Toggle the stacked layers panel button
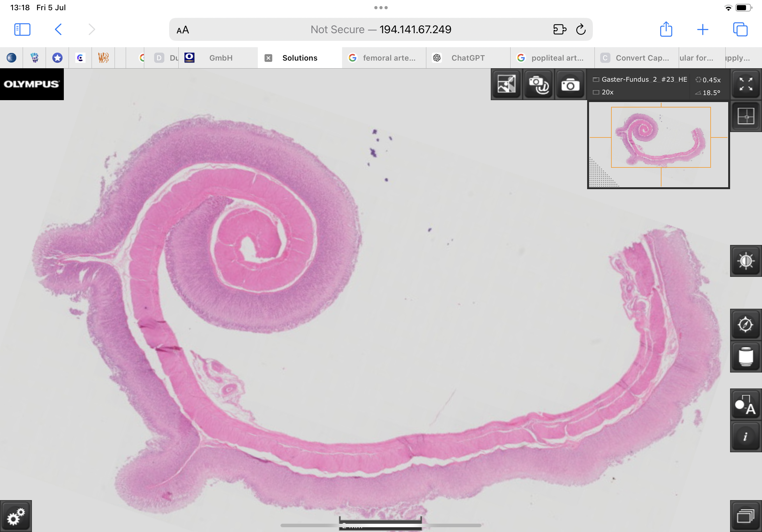This screenshot has width=762, height=532. (x=745, y=516)
